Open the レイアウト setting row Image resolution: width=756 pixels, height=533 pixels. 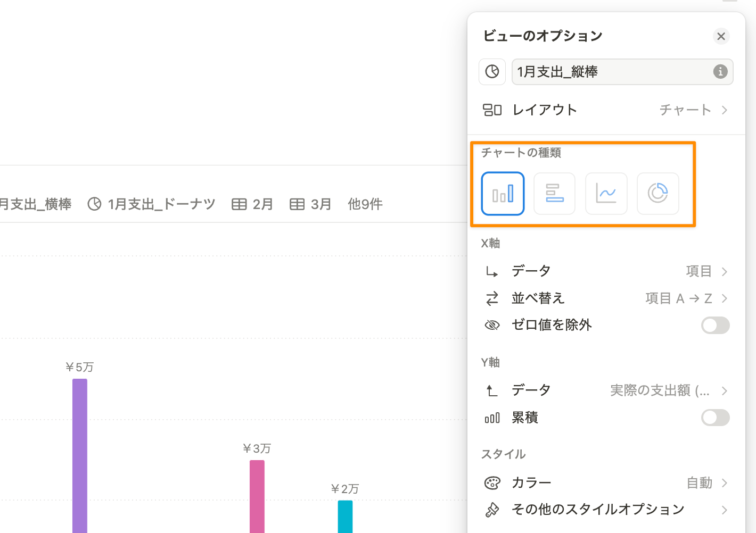pyautogui.click(x=605, y=110)
